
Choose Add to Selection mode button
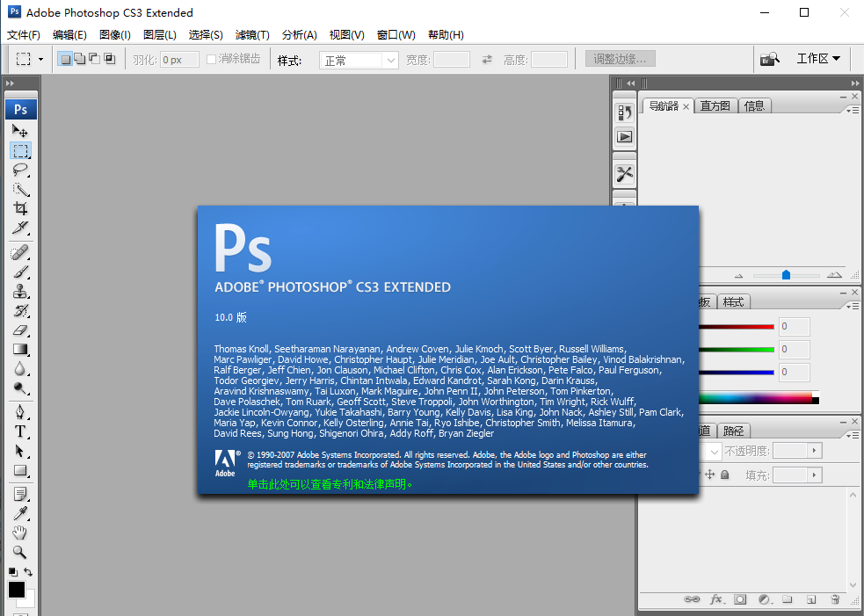tap(80, 59)
